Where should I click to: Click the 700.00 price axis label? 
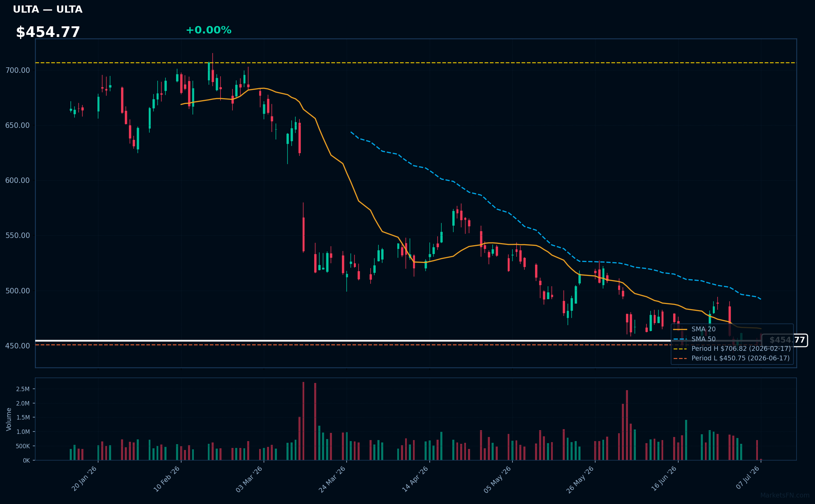(x=18, y=70)
